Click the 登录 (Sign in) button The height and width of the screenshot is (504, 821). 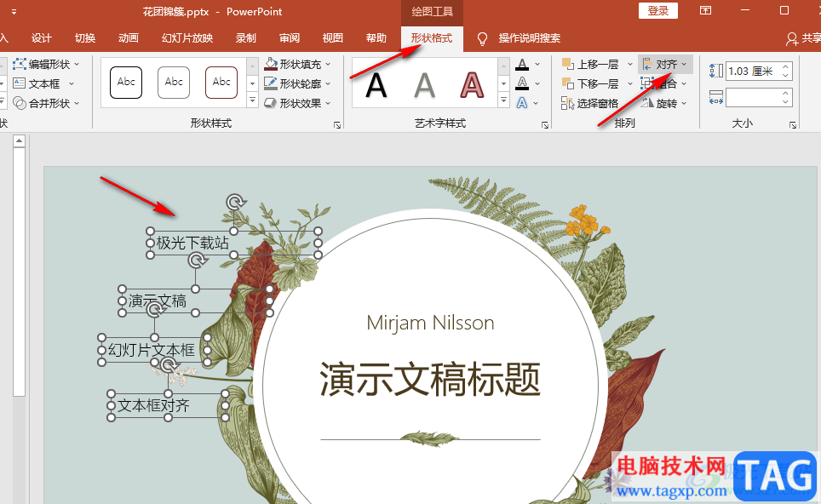pos(658,11)
